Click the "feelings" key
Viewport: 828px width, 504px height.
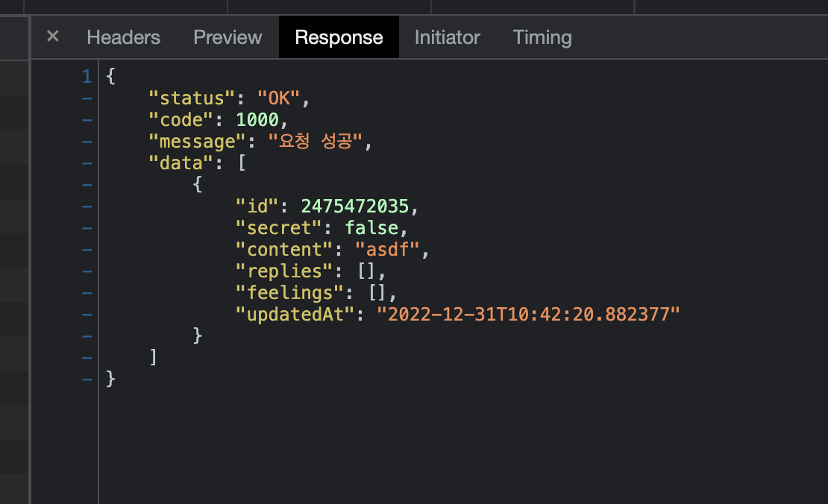pos(289,293)
